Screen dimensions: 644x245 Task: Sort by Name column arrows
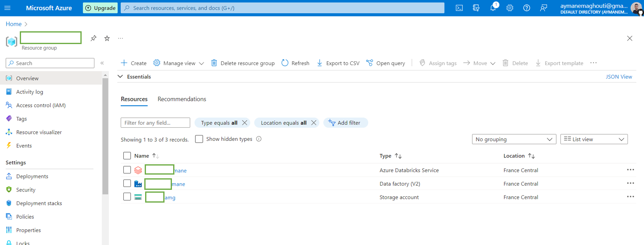pos(155,156)
